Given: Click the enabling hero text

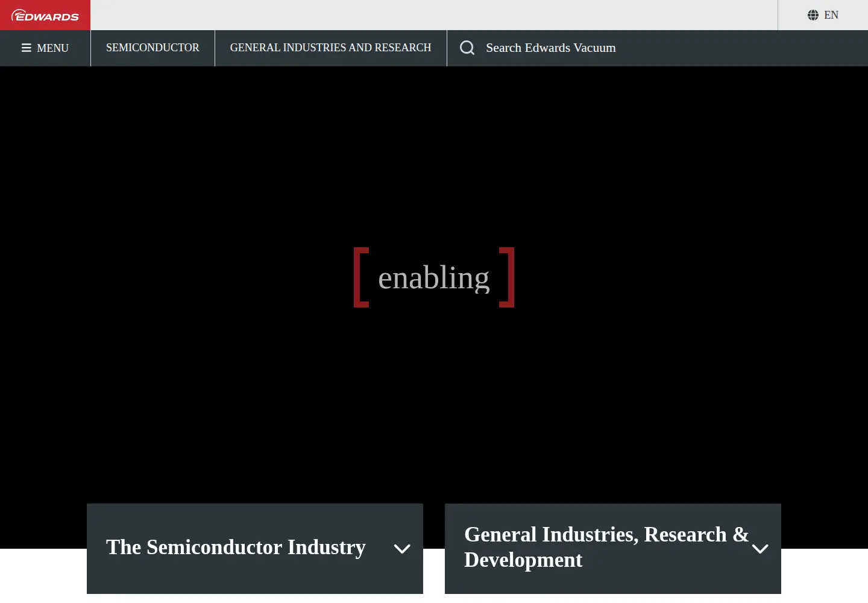Looking at the screenshot, I should click(434, 278).
